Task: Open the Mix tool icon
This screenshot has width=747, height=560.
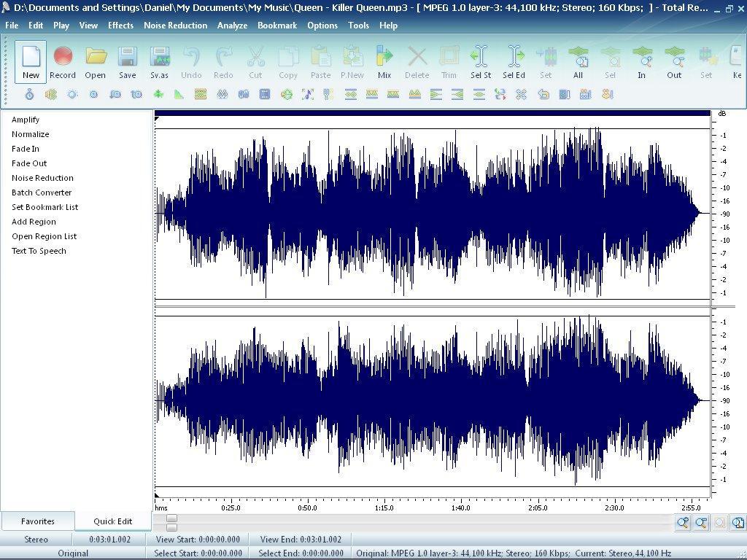Action: coord(384,61)
